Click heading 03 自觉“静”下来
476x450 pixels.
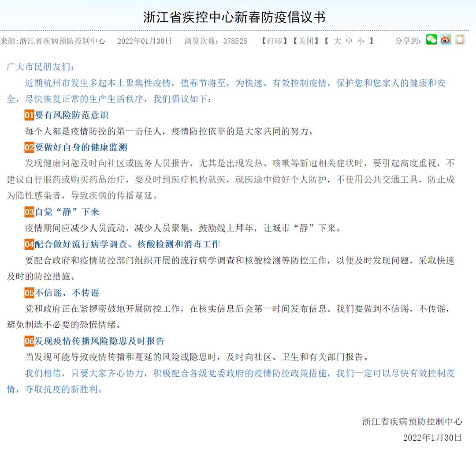point(62,212)
